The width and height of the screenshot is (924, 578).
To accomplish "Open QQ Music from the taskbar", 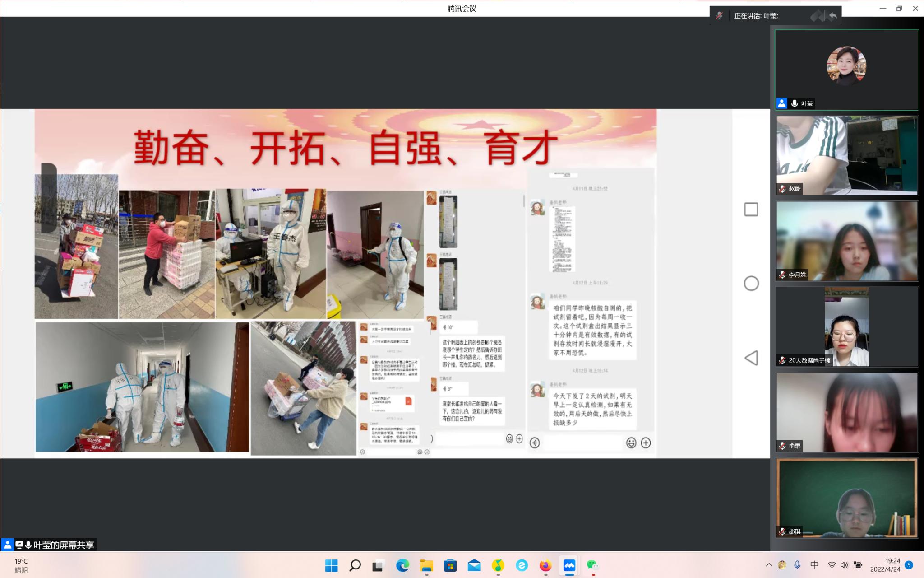I will [x=498, y=565].
